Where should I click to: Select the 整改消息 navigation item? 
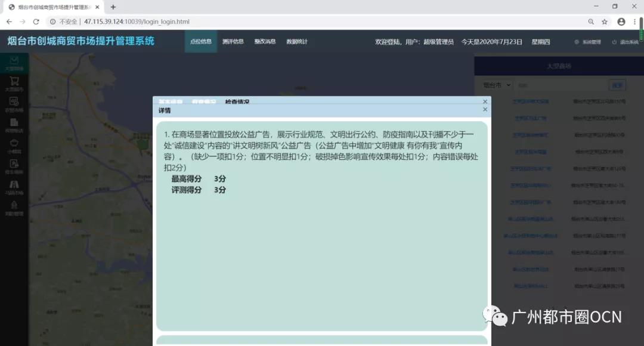[265, 42]
